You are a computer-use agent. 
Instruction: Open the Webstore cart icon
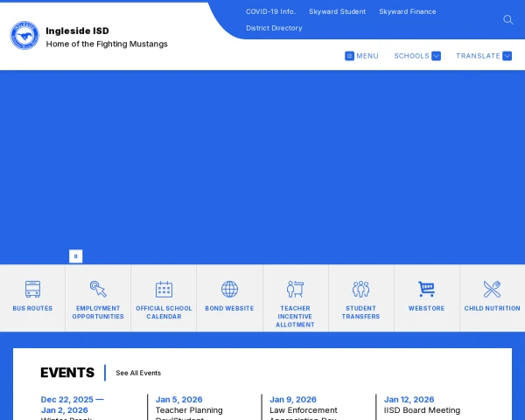tap(426, 289)
